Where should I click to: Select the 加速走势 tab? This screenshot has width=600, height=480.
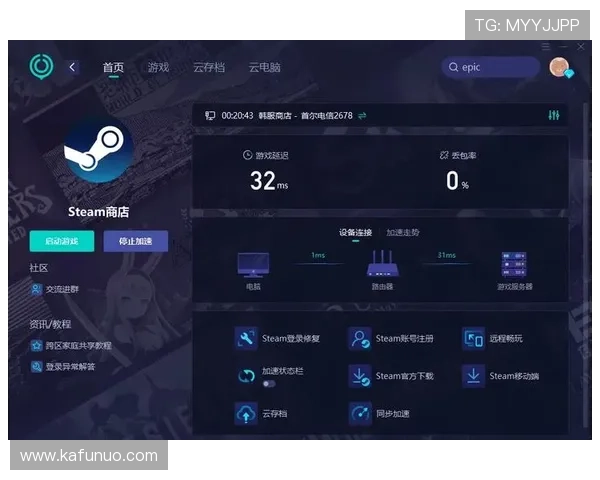tap(403, 233)
